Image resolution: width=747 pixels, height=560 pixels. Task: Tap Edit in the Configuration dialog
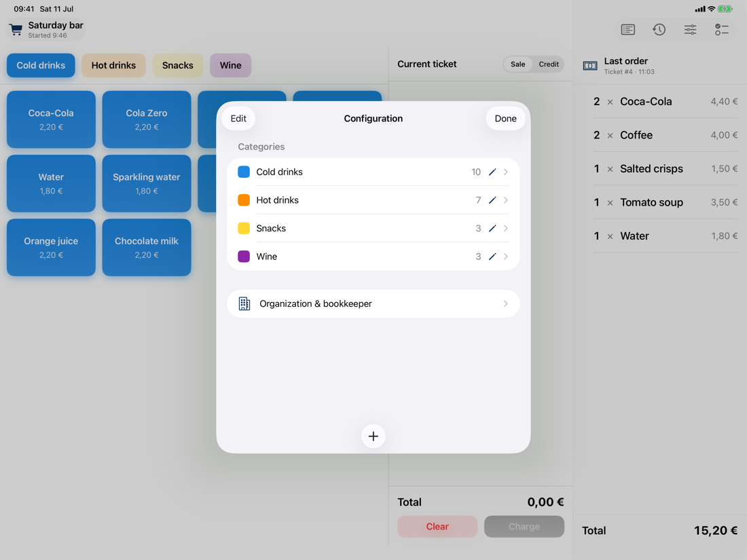coord(238,119)
